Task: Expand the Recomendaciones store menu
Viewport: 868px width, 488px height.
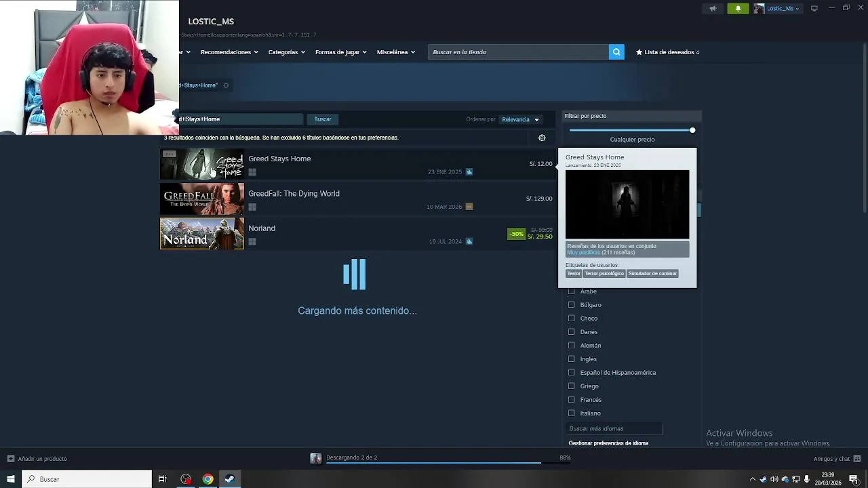Action: click(x=229, y=52)
